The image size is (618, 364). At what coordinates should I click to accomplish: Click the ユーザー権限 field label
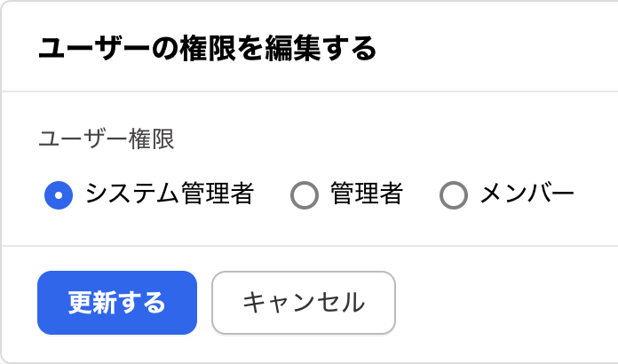(x=107, y=138)
